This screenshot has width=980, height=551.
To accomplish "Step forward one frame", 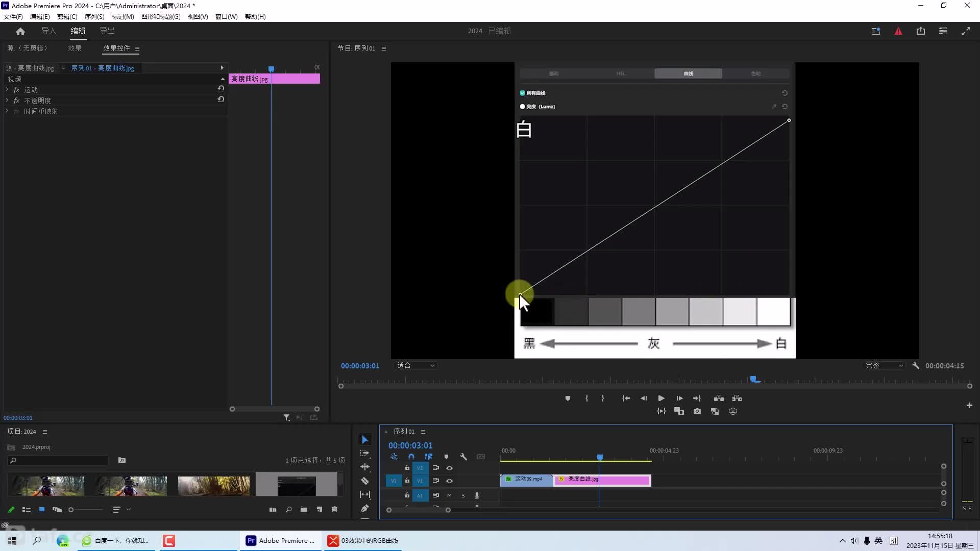I will coord(679,398).
